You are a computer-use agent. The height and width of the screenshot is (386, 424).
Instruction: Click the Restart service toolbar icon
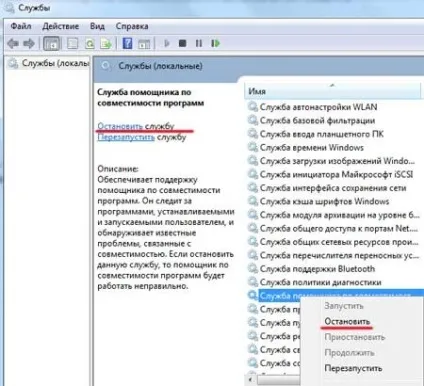pyautogui.click(x=215, y=43)
